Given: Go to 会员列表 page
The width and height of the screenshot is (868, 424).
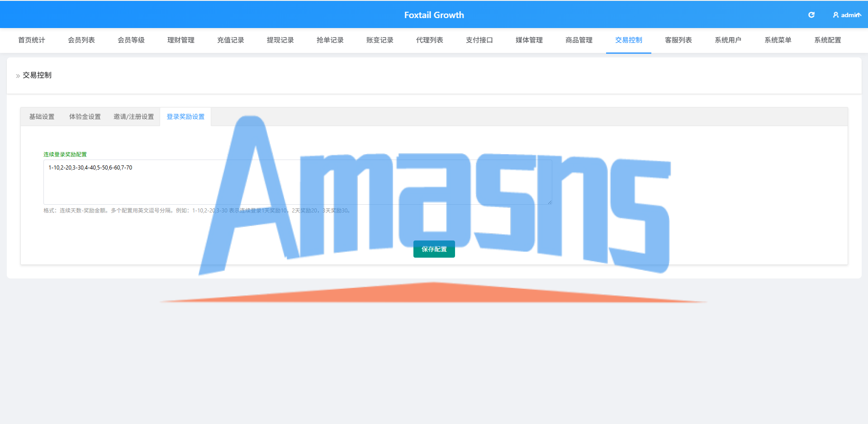Looking at the screenshot, I should 81,40.
